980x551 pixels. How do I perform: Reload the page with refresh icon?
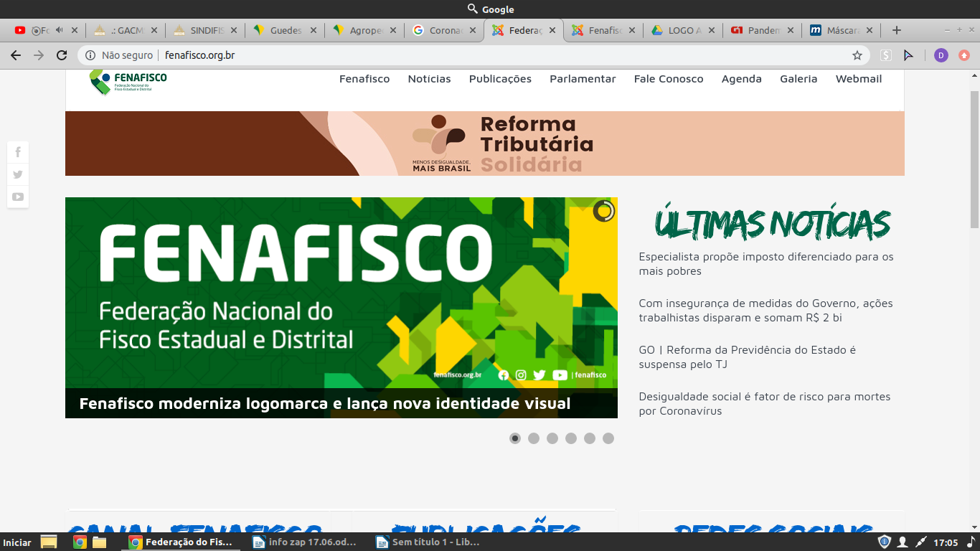(62, 55)
